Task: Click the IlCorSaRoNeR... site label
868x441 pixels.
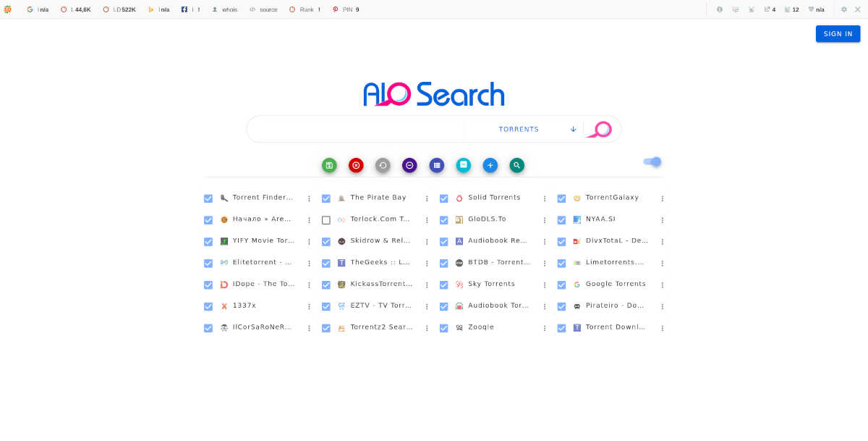Action: coord(263,327)
